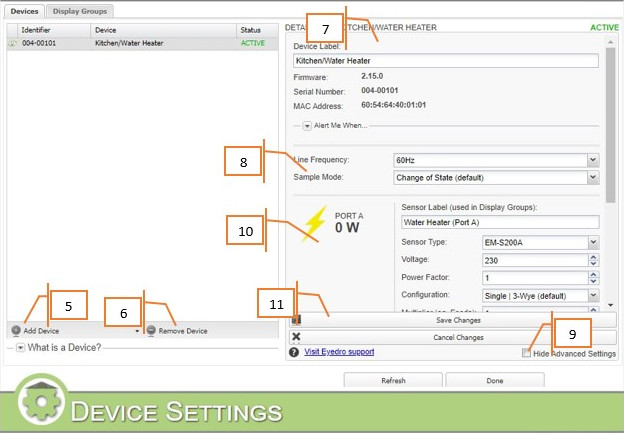The width and height of the screenshot is (624, 433).
Task: Open the Add Device dropdown arrow
Action: (x=137, y=331)
